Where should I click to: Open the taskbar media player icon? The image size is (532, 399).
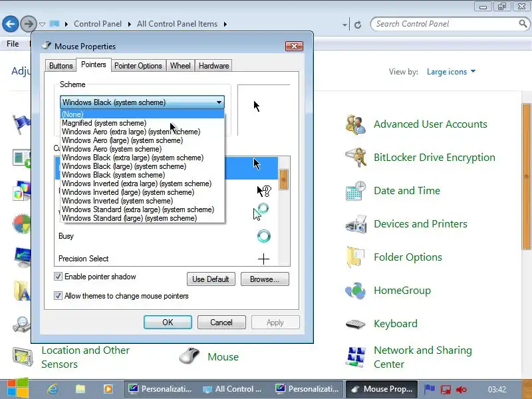(108, 389)
